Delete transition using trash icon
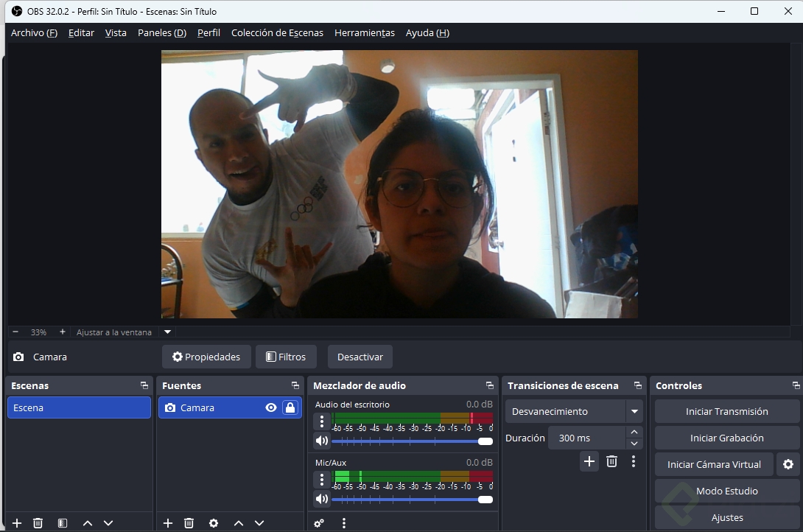803x532 pixels. [x=611, y=461]
